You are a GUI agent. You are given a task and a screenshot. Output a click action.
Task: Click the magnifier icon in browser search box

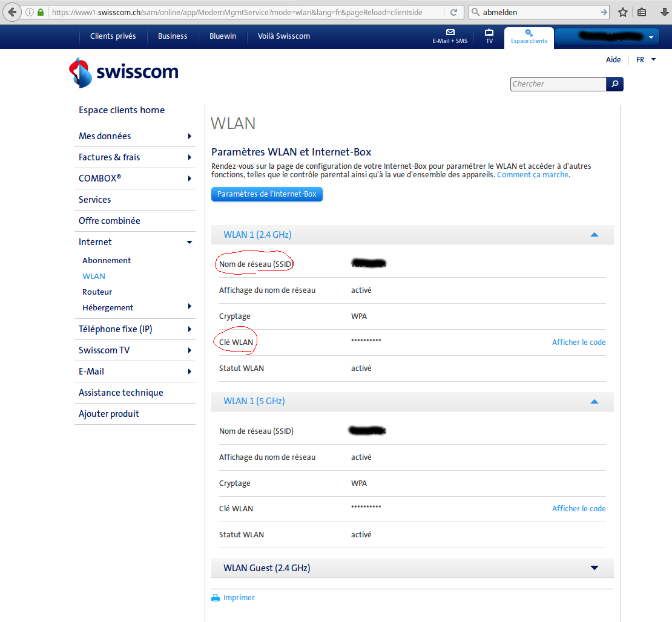(x=475, y=13)
